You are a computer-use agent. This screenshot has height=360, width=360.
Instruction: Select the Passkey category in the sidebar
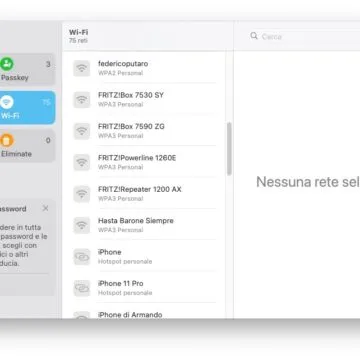point(27,70)
